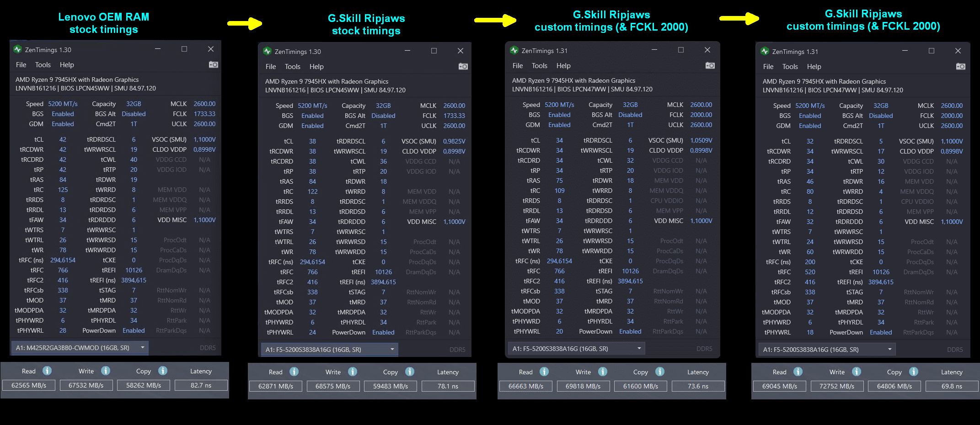Click Copy info icon above 59483 MB/s
Screen dimensions: 980x425
coord(410,372)
